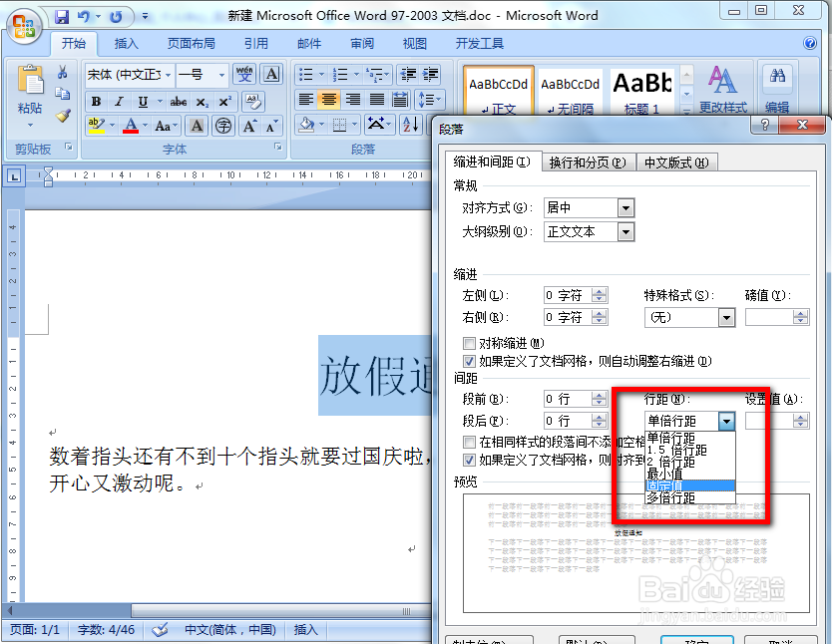Open the phonetic guide (wén) tool
The width and height of the screenshot is (832, 644).
point(244,74)
